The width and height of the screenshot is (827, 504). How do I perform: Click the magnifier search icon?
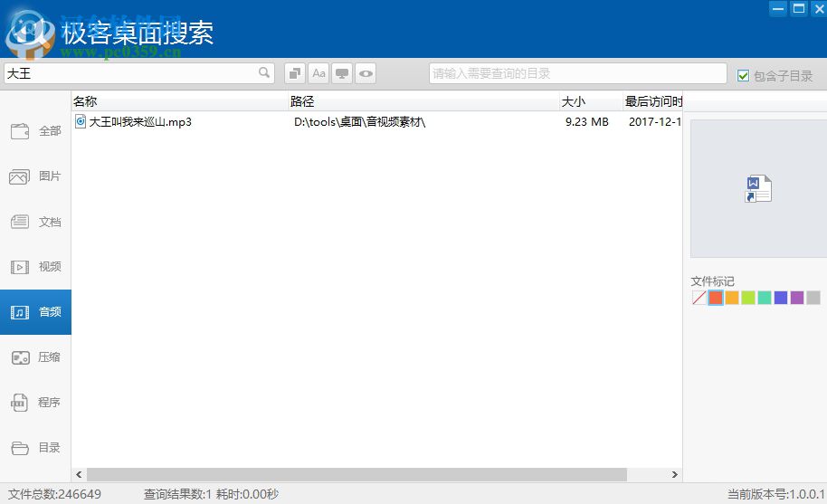click(263, 72)
